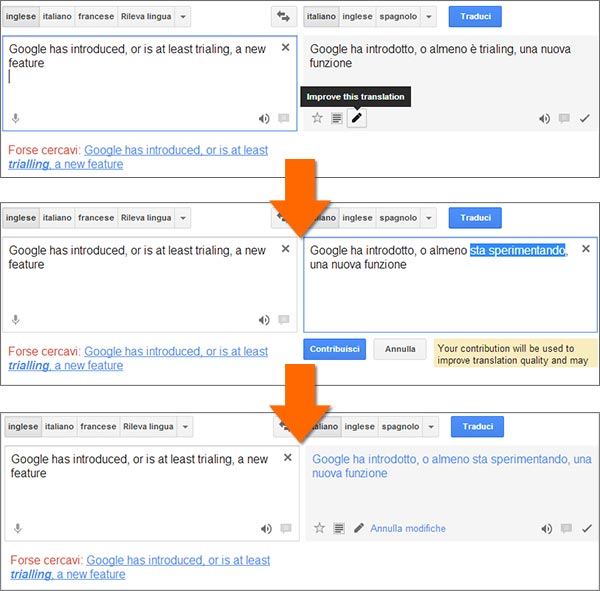600x591 pixels.
Task: Click the blue edited translation text in bottom panel
Action: click(452, 466)
